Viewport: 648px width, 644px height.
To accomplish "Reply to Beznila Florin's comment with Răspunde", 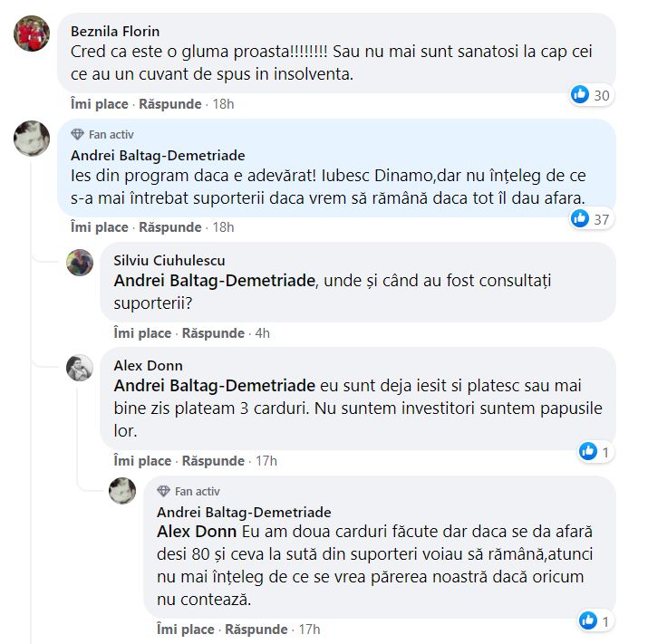I will point(170,104).
